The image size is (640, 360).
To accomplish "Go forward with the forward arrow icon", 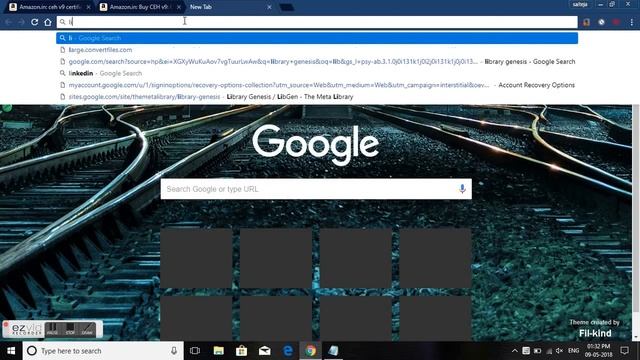I will (x=21, y=22).
